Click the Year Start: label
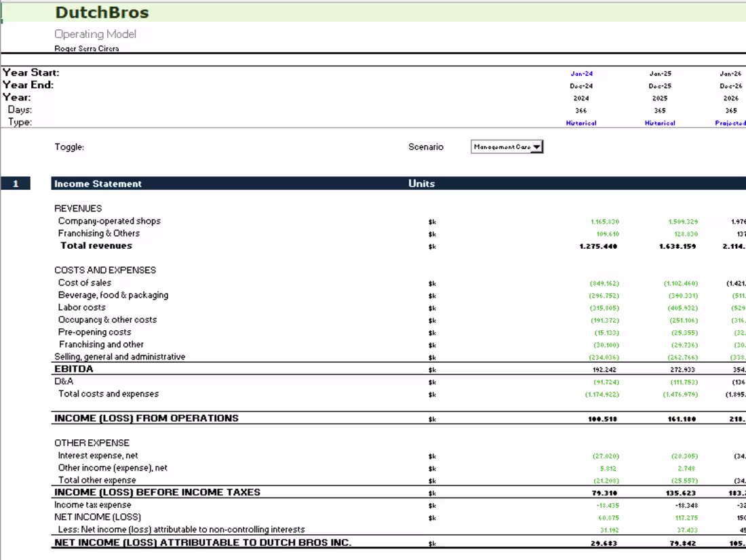 pyautogui.click(x=31, y=73)
